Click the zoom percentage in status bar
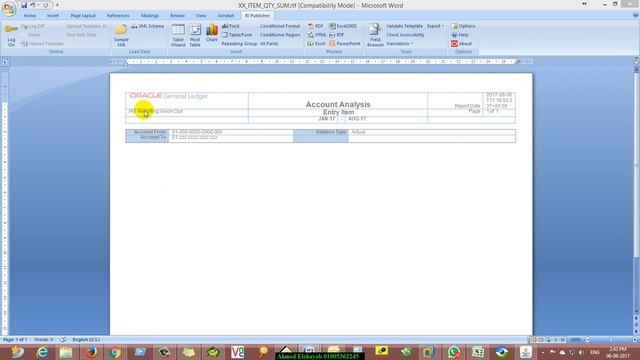This screenshot has width=640, height=360. (x=576, y=340)
